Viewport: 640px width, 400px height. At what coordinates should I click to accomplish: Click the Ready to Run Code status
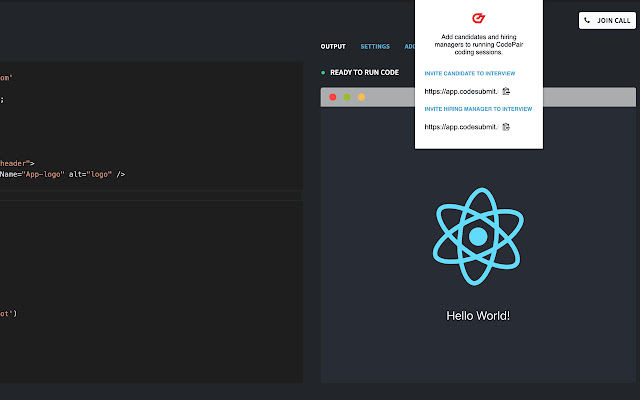364,73
